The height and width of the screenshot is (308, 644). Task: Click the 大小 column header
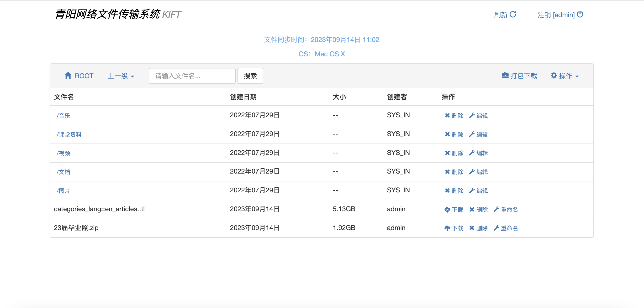coord(339,97)
